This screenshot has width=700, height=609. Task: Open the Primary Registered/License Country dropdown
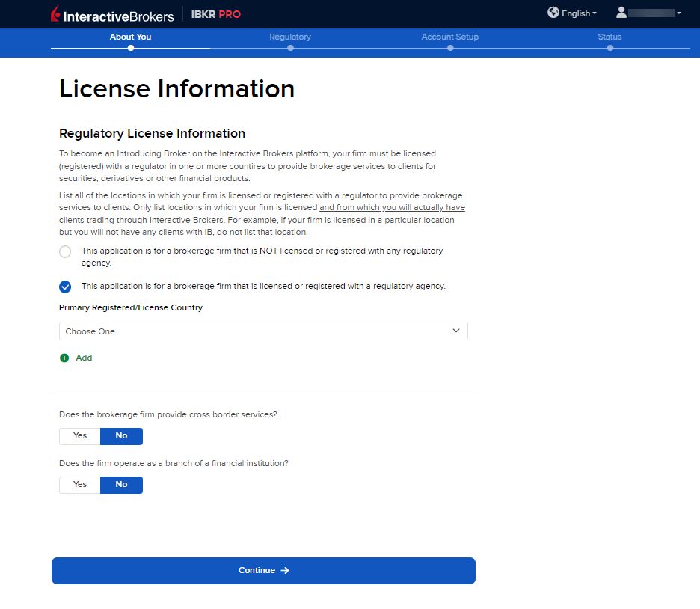pyautogui.click(x=263, y=331)
